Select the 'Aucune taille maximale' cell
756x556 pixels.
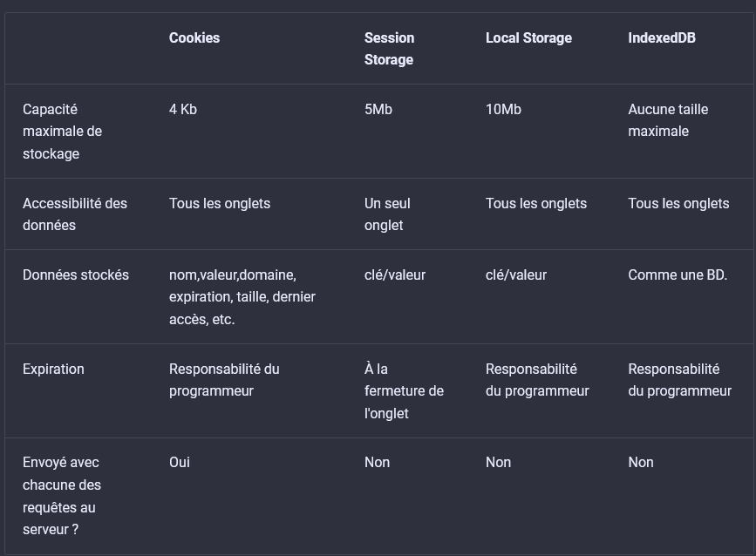[x=668, y=120]
